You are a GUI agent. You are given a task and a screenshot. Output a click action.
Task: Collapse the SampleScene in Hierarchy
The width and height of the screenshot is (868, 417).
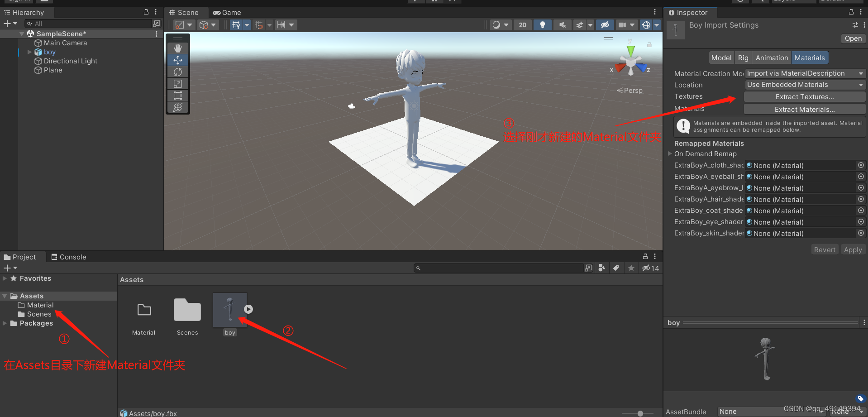(x=22, y=34)
